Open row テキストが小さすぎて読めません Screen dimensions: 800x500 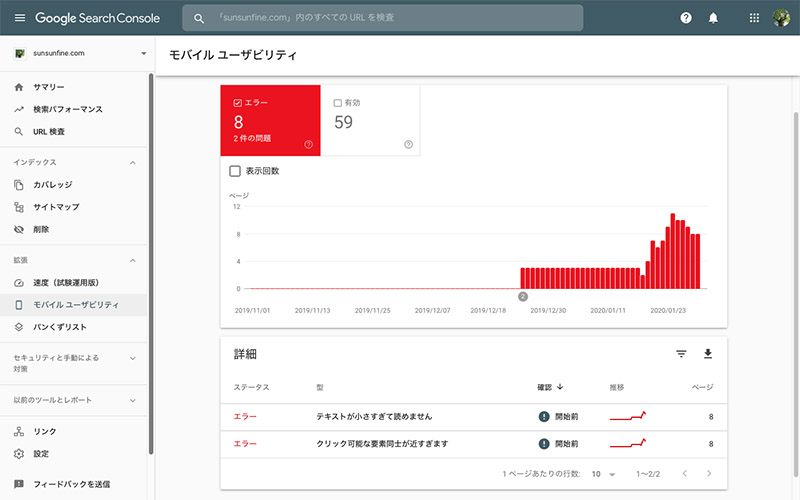473,417
